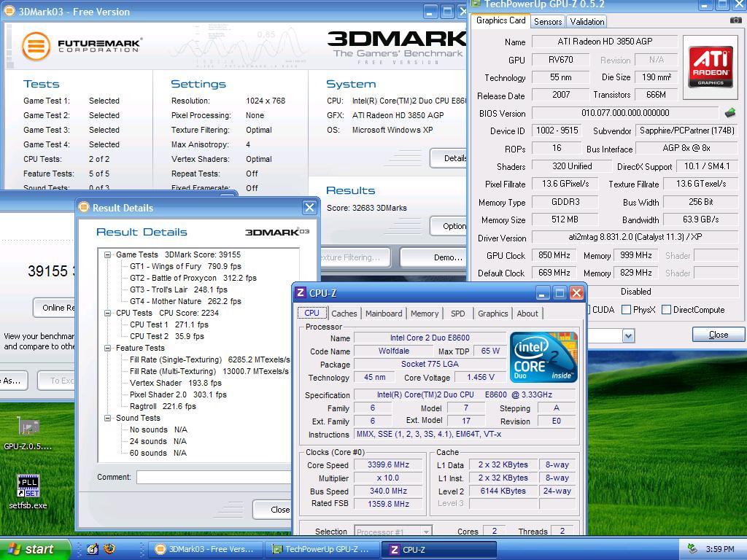Screen dimensions: 747x560
Task: Click the Intel Core 2 Duo logo in CPU-Z
Action: (543, 357)
